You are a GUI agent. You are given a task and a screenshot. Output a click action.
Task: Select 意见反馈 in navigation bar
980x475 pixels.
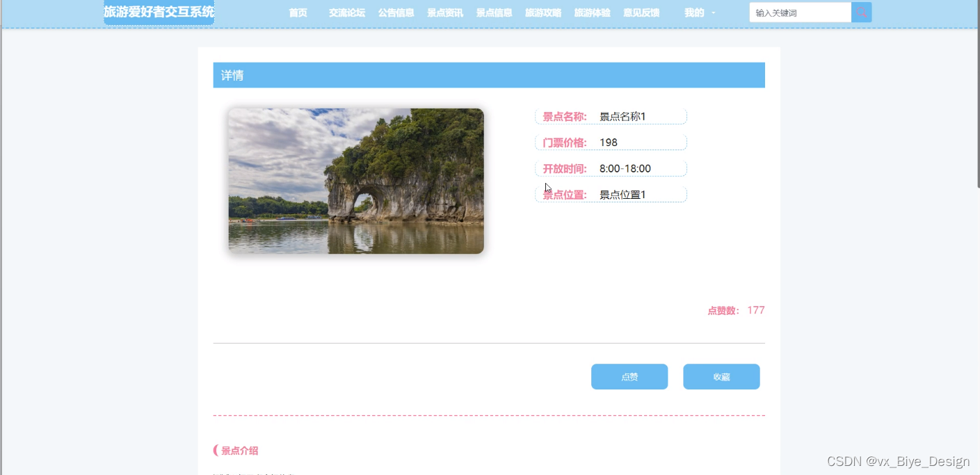[x=641, y=13]
